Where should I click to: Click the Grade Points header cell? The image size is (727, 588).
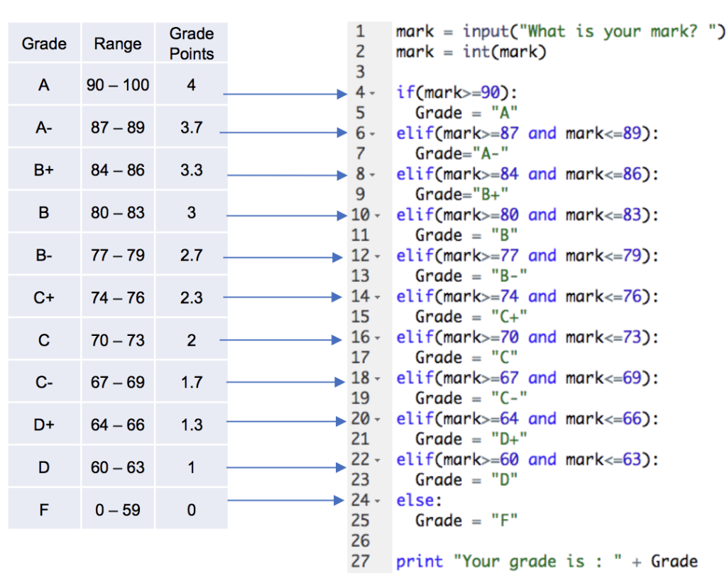coord(191,43)
